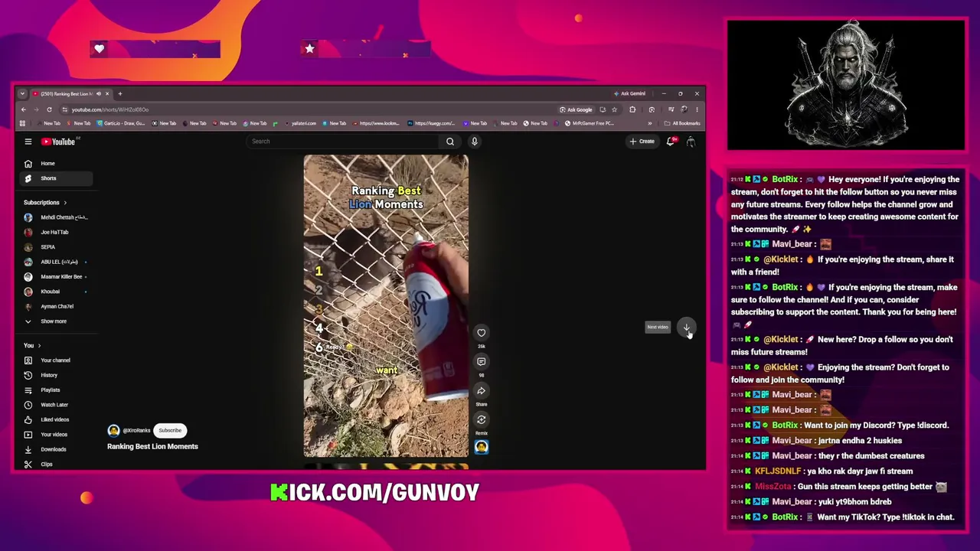
Task: Focus the YouTube search field
Action: [341, 142]
